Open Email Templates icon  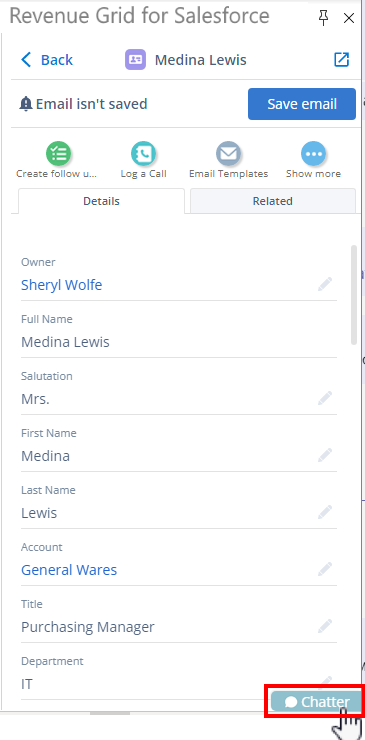tap(229, 153)
